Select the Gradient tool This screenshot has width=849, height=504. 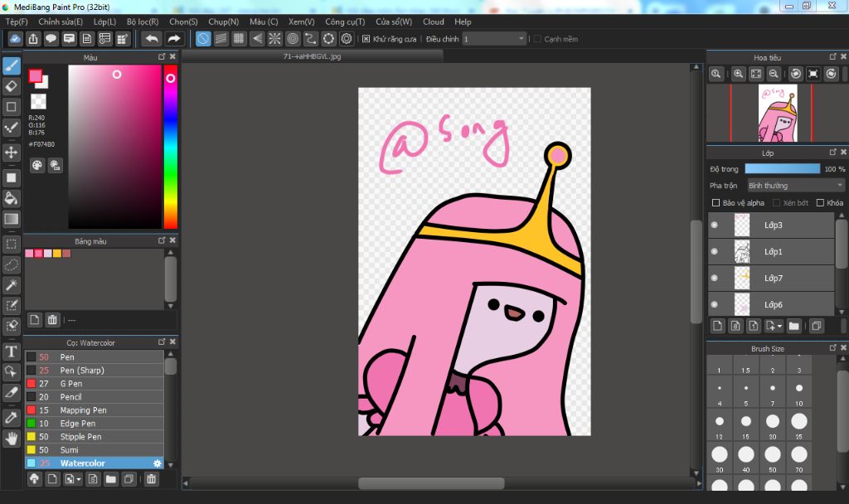pyautogui.click(x=12, y=219)
